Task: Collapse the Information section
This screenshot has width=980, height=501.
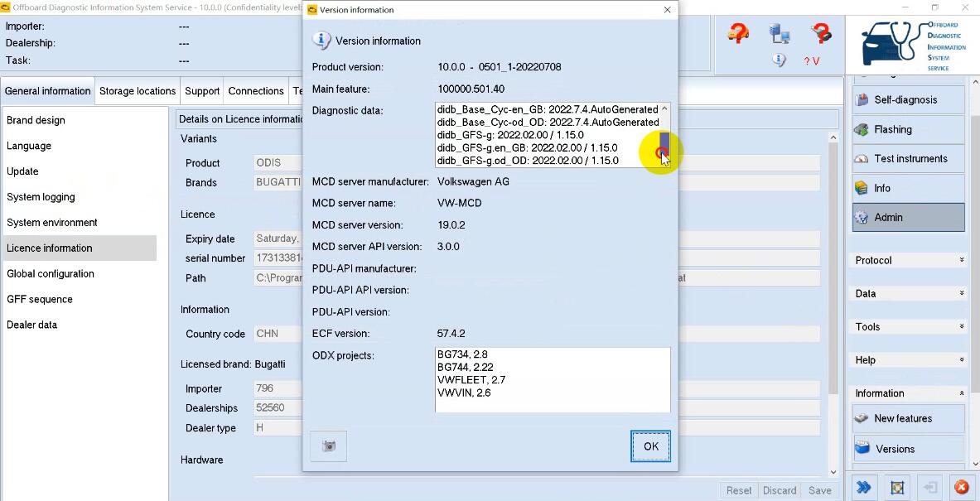Action: click(x=910, y=393)
